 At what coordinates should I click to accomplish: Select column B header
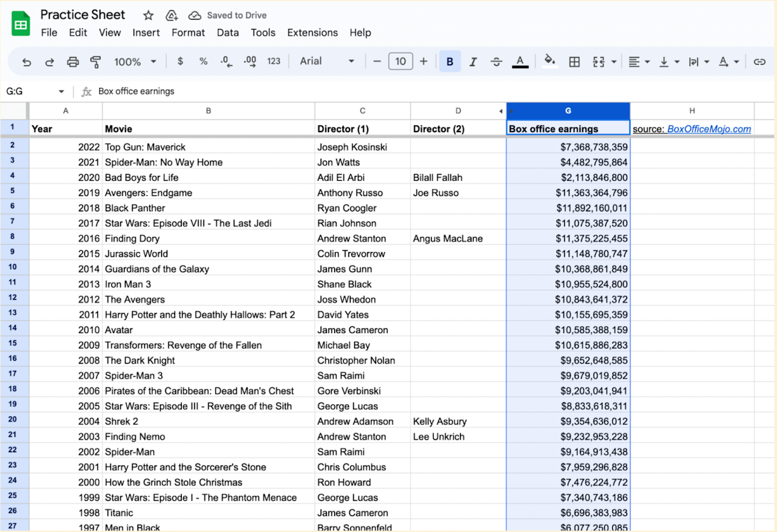[x=208, y=111]
